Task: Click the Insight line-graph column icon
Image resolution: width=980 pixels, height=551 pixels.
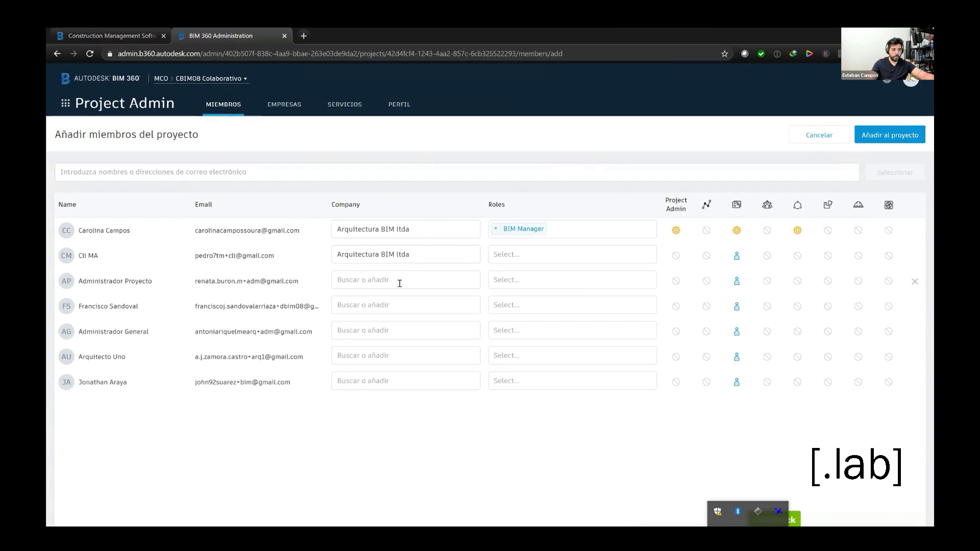Action: [x=706, y=205]
